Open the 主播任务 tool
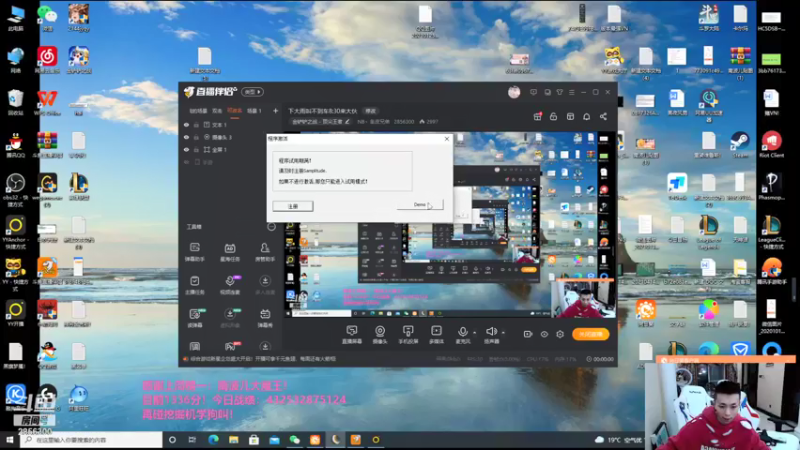Viewport: 800px width, 450px height. point(194,285)
